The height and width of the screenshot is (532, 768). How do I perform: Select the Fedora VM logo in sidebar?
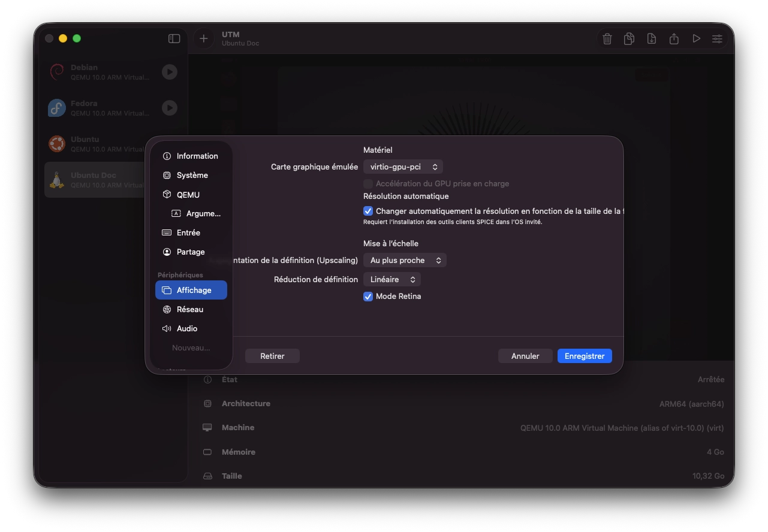(57, 108)
